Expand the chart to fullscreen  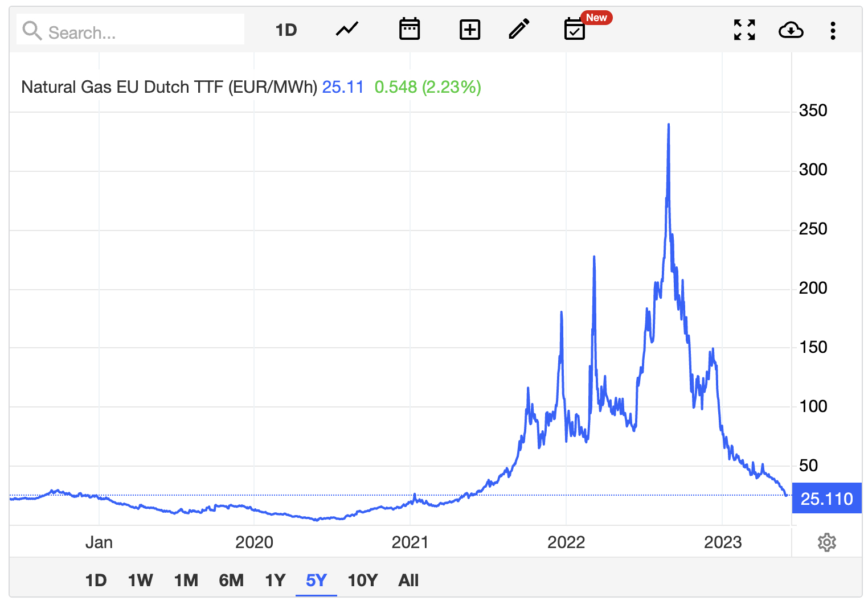744,30
